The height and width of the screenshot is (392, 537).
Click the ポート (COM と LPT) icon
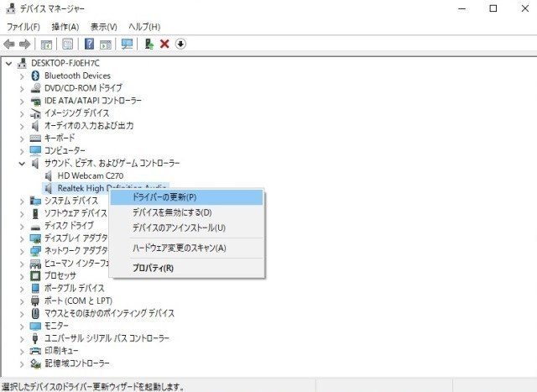tap(35, 301)
